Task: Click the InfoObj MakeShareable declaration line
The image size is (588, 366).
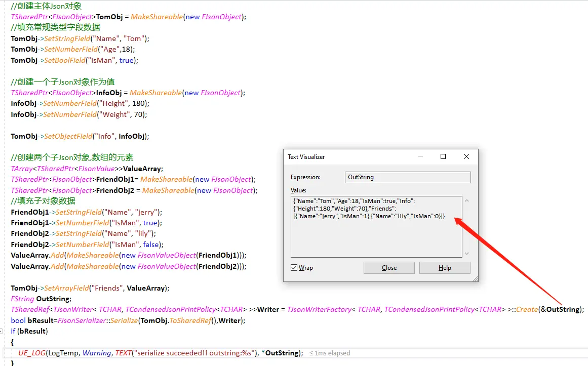Action: (128, 93)
